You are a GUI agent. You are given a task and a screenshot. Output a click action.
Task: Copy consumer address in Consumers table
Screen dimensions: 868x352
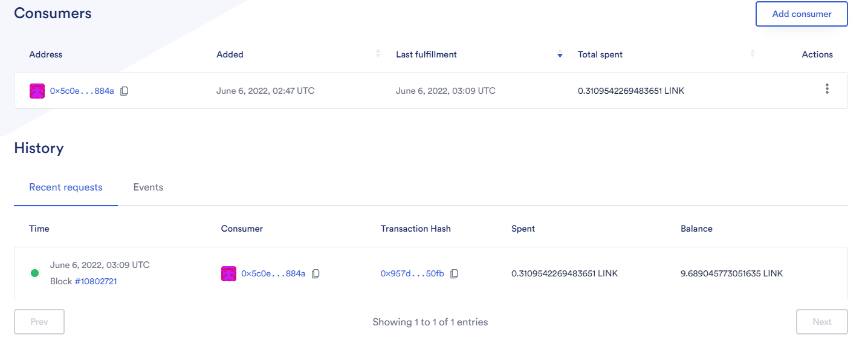tap(124, 91)
